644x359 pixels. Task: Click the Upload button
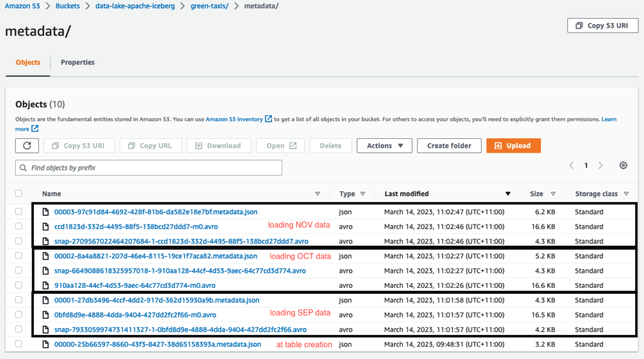tap(513, 145)
